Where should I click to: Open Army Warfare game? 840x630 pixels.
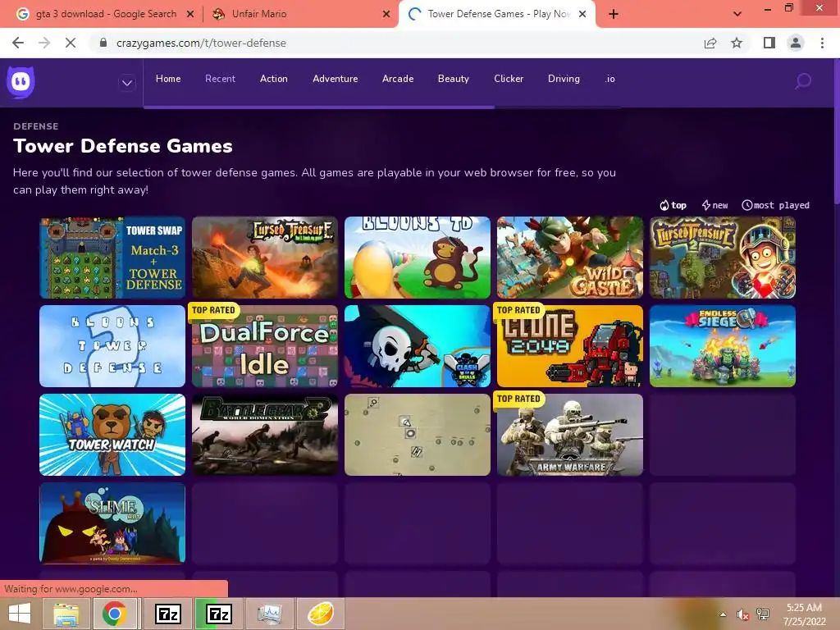pyautogui.click(x=570, y=435)
